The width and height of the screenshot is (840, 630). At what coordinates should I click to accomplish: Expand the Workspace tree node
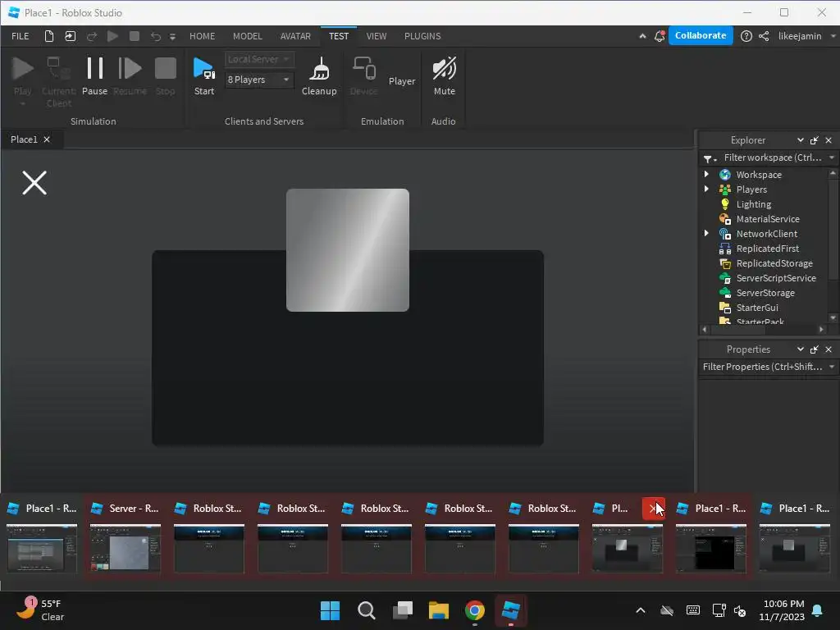tap(706, 174)
